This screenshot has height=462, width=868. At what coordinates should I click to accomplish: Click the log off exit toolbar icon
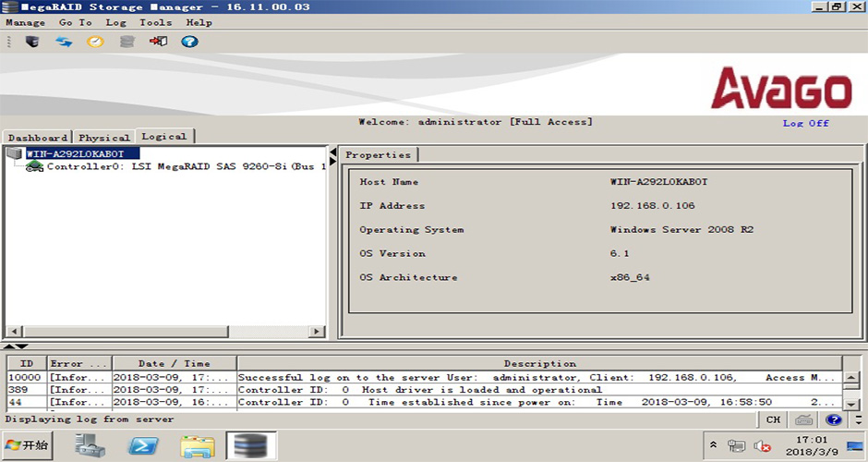[x=158, y=42]
